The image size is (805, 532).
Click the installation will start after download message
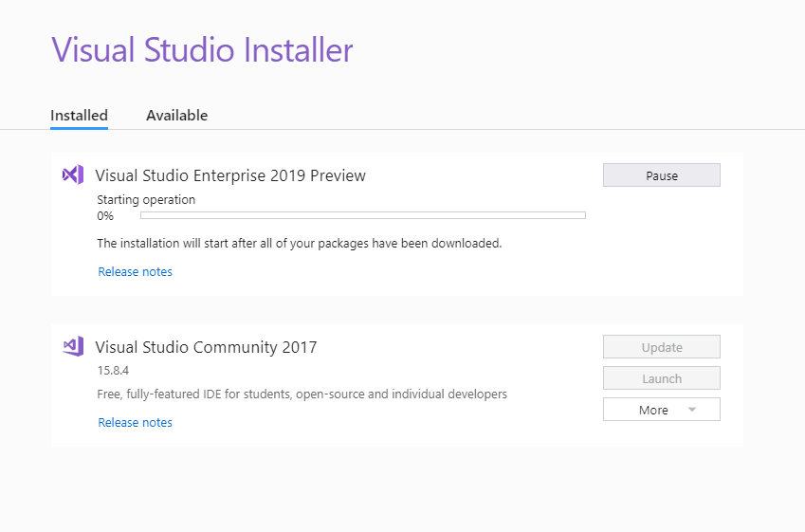pyautogui.click(x=300, y=244)
